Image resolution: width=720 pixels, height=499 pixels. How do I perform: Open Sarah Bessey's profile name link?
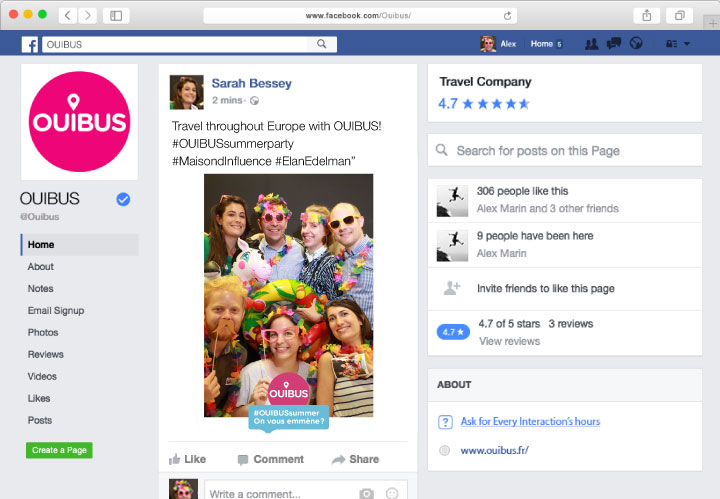252,84
